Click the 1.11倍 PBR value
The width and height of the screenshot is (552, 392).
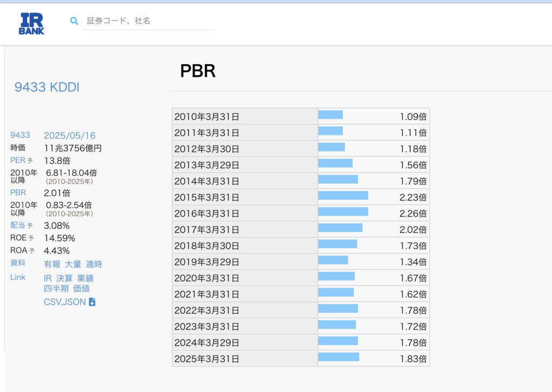click(413, 133)
